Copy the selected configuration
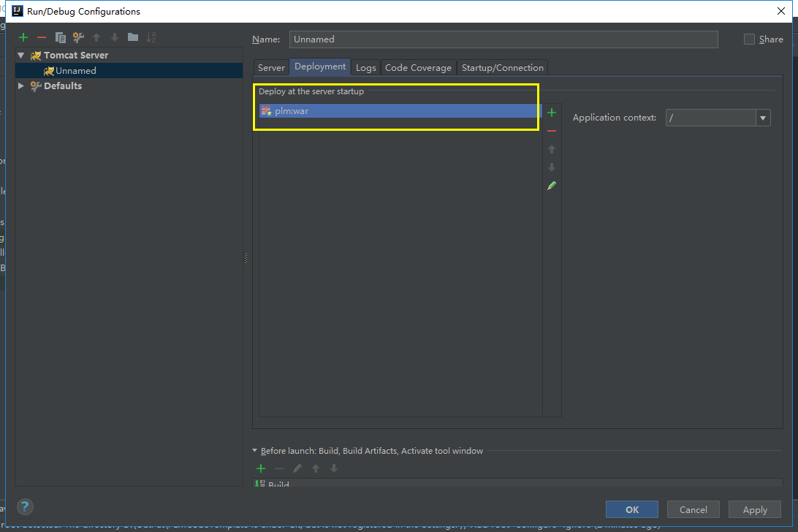798x532 pixels. coord(61,37)
